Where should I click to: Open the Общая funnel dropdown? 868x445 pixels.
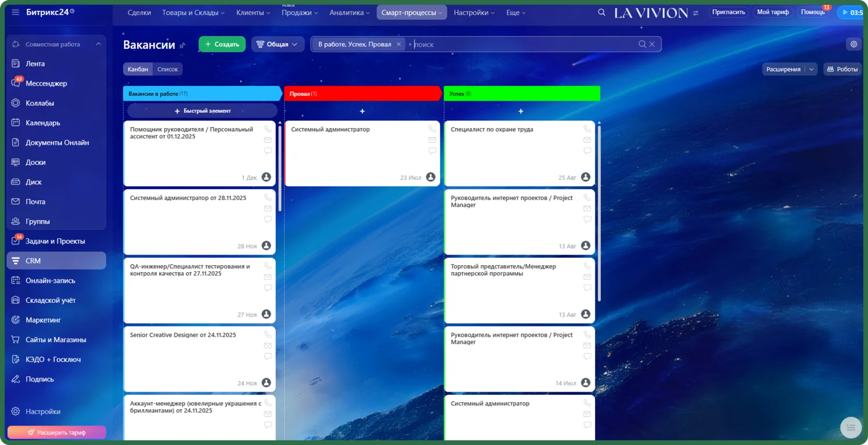click(x=277, y=44)
